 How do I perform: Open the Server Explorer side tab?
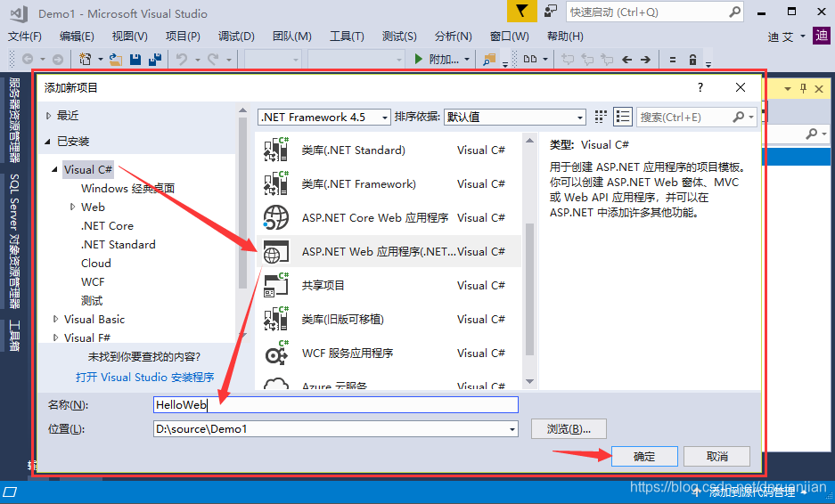[14, 121]
